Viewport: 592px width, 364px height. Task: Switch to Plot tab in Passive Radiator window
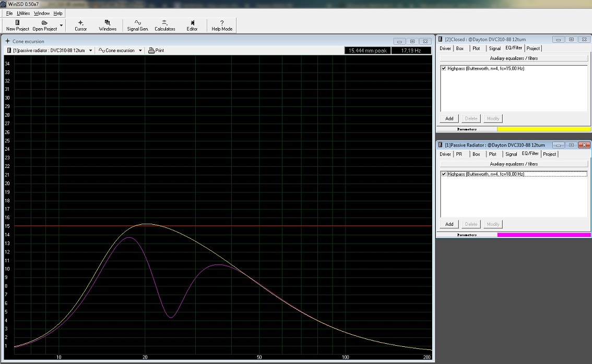(x=493, y=154)
